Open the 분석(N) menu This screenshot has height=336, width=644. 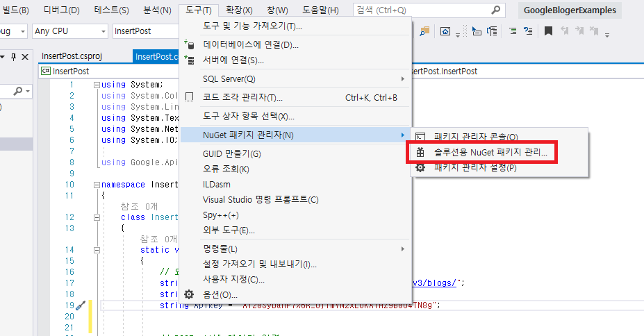coord(157,10)
